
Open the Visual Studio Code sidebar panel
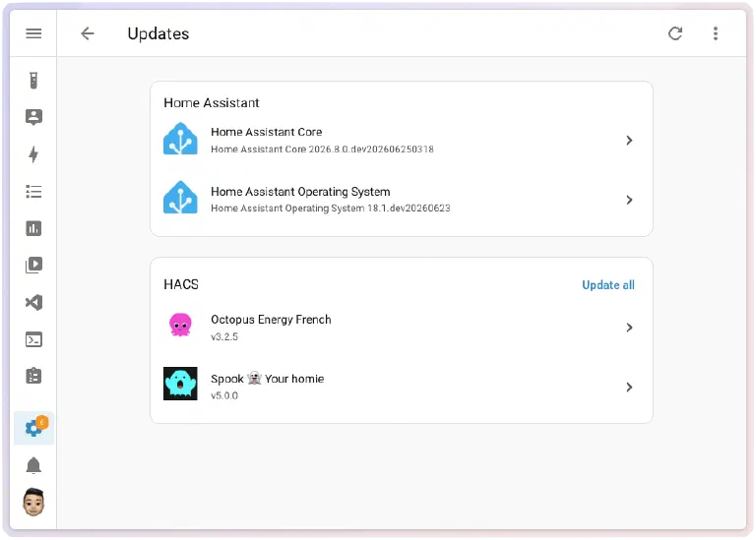(x=33, y=303)
